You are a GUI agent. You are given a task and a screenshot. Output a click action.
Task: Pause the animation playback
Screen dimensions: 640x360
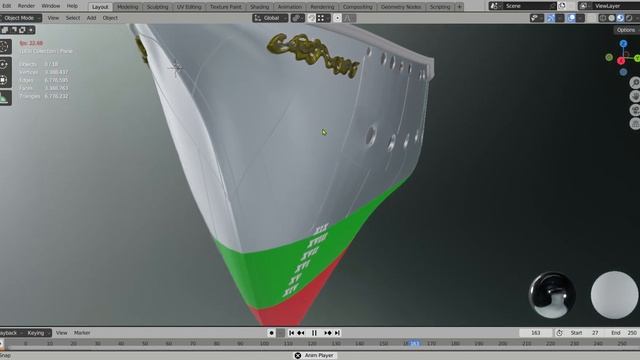[314, 333]
